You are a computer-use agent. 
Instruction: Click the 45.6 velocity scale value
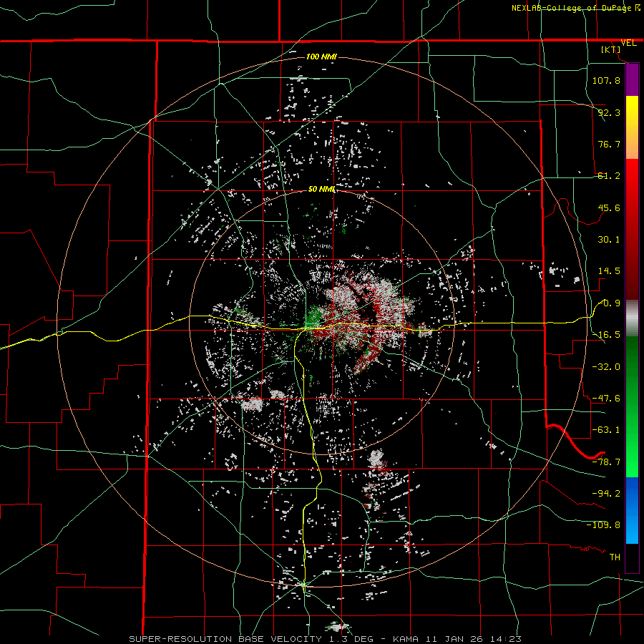(x=609, y=208)
